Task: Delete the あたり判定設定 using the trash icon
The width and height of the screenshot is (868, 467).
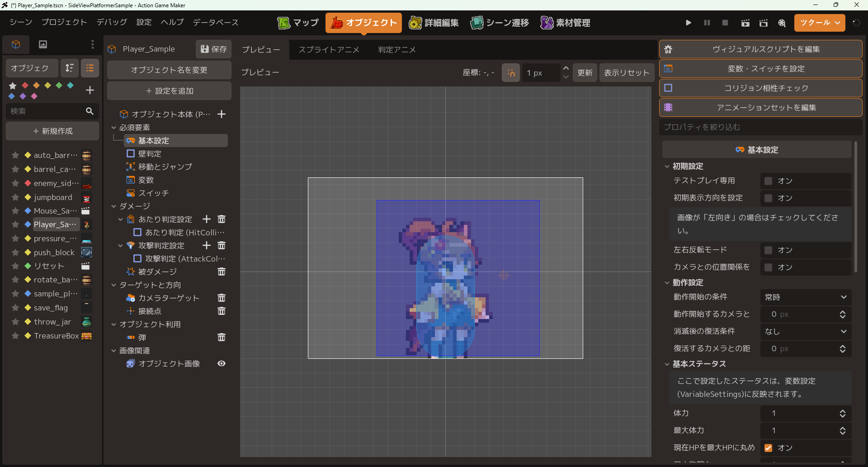Action: click(222, 219)
